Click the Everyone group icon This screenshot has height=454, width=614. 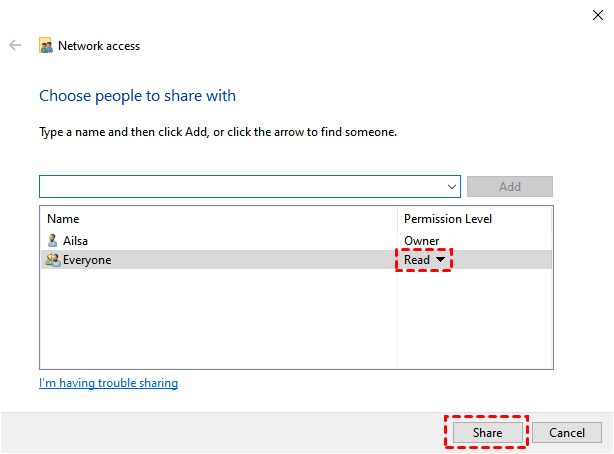tap(53, 260)
